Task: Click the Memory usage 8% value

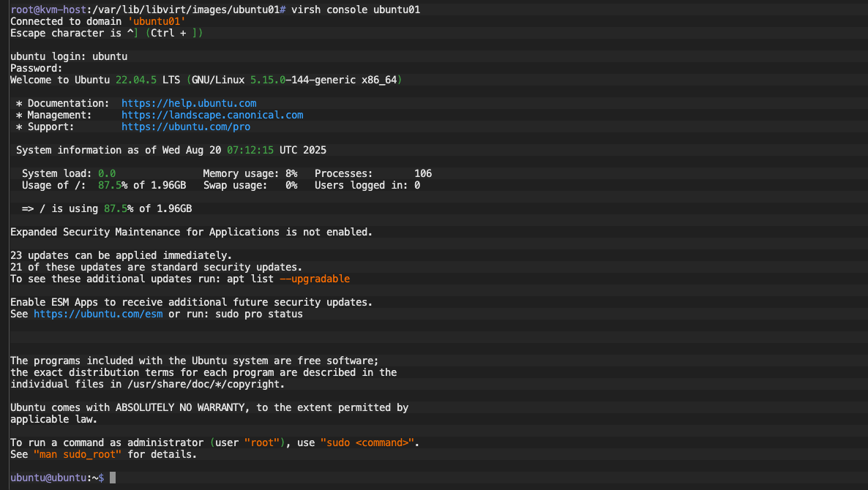Action: pyautogui.click(x=291, y=174)
